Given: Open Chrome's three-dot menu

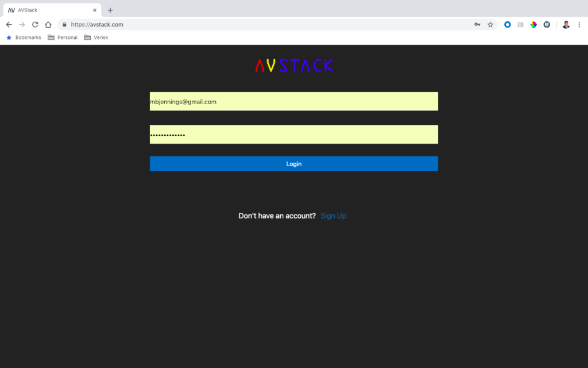Looking at the screenshot, I should 579,24.
